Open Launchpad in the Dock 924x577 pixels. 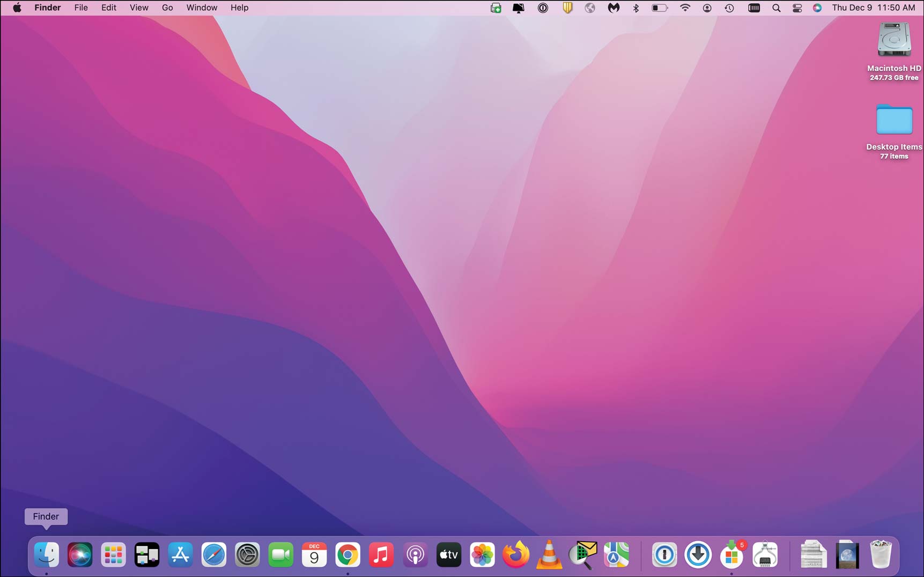pos(113,555)
